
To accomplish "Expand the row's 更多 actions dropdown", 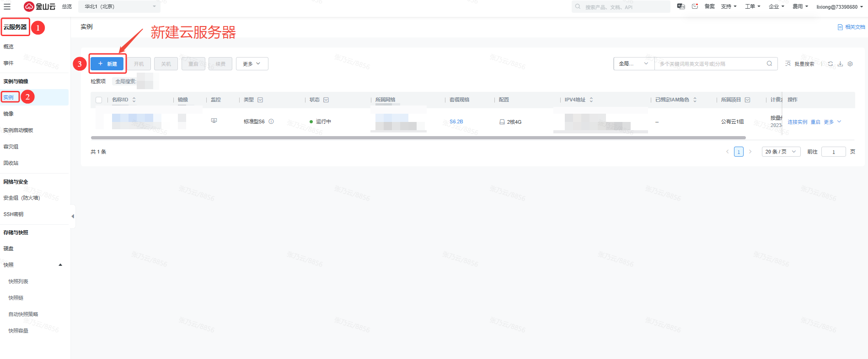I will (x=832, y=122).
